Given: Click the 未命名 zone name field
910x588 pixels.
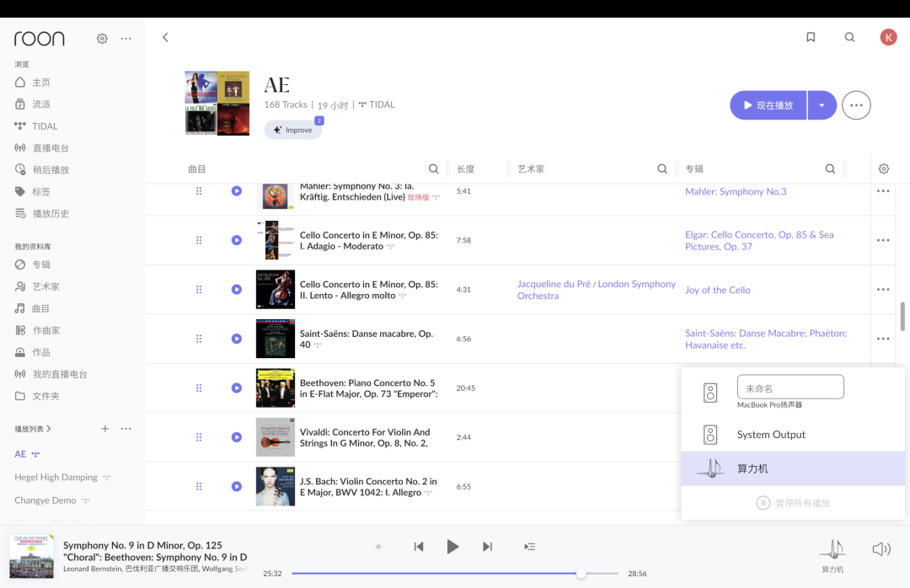Looking at the screenshot, I should click(x=790, y=388).
